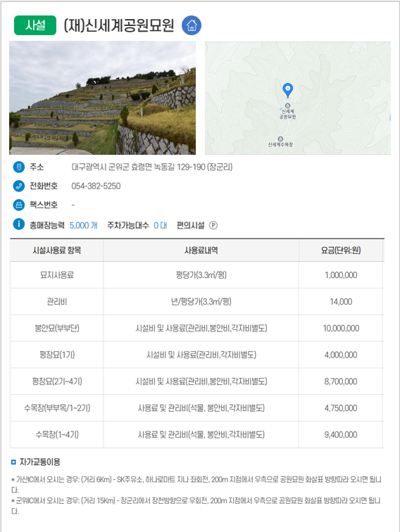Click the 사용료내역 column header

click(201, 251)
